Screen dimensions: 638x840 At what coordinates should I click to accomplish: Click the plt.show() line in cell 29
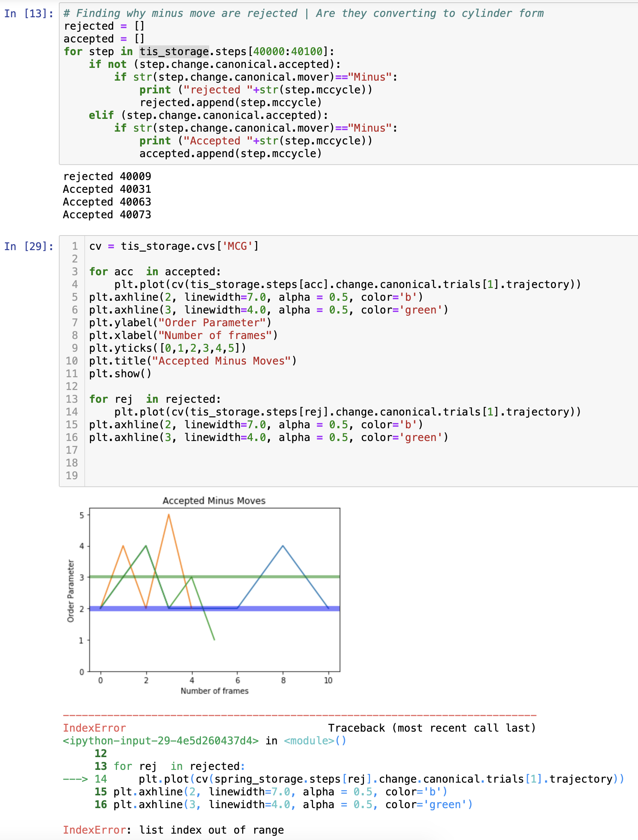[x=120, y=373]
